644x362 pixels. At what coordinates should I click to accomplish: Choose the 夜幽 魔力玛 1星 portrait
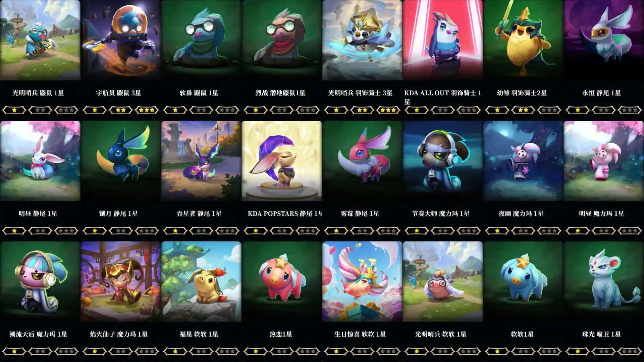pos(523,161)
